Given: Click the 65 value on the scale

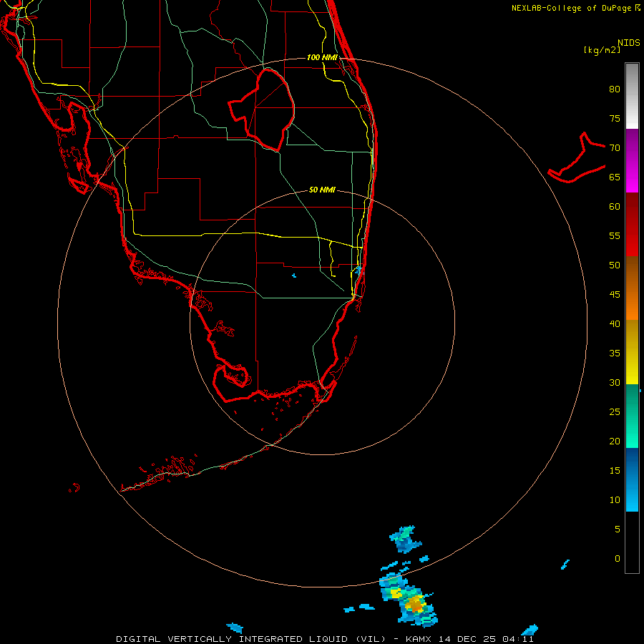Looking at the screenshot, I should click(615, 177).
